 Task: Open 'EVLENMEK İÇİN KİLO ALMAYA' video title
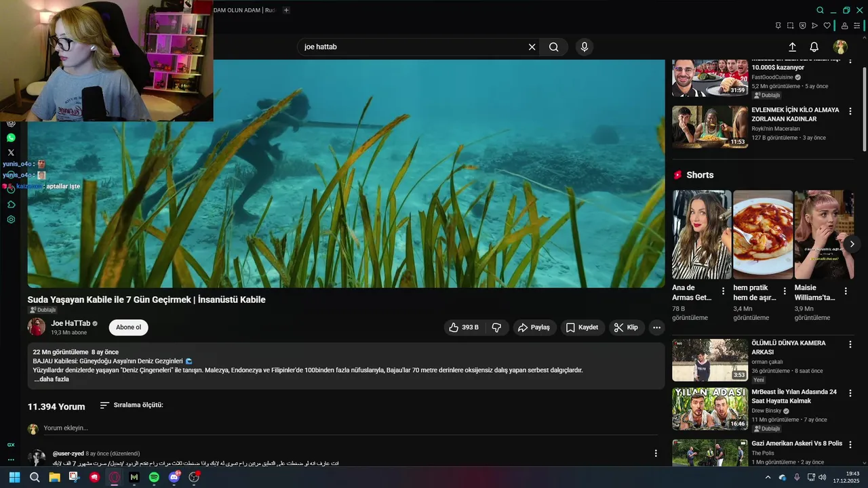click(795, 114)
